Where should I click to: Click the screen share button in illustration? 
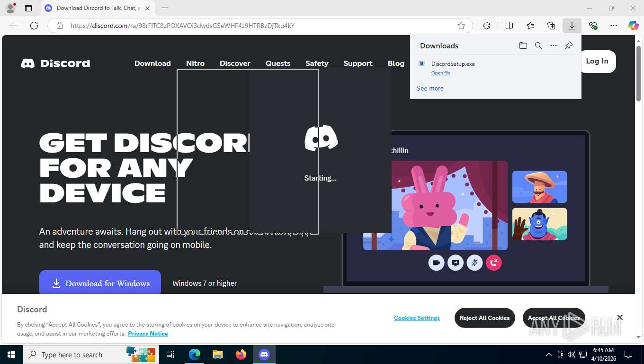[x=456, y=263]
